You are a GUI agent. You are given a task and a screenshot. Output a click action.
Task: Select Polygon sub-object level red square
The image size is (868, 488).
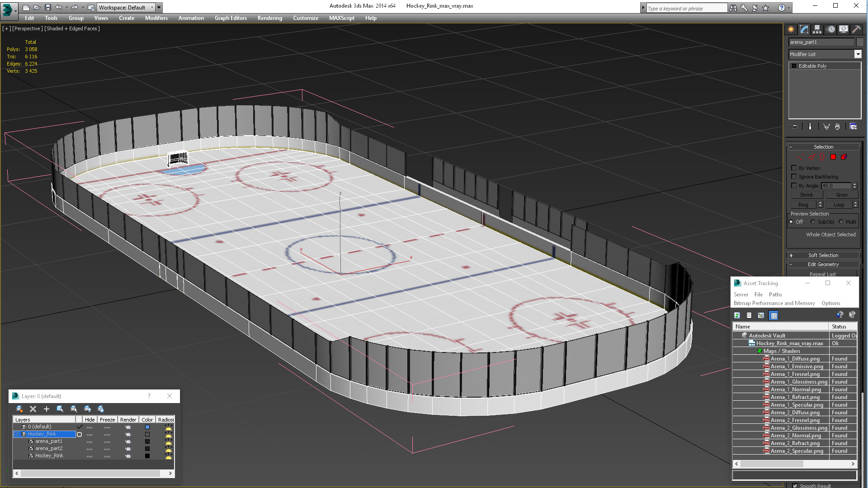(x=833, y=157)
